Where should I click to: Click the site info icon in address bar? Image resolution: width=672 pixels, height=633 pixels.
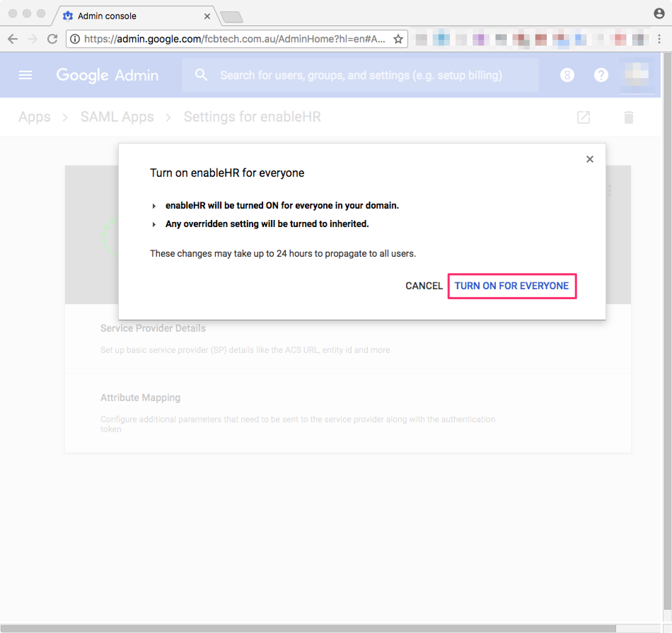click(x=75, y=39)
